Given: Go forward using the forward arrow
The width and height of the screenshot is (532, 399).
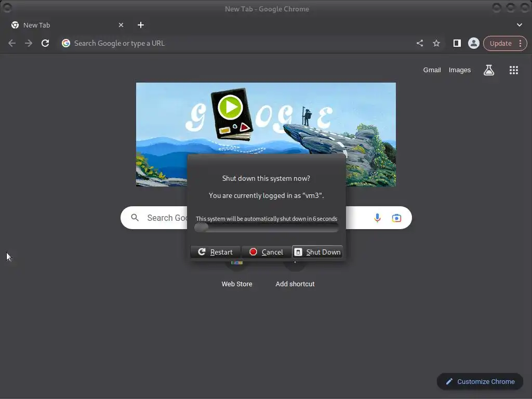Looking at the screenshot, I should 29,43.
